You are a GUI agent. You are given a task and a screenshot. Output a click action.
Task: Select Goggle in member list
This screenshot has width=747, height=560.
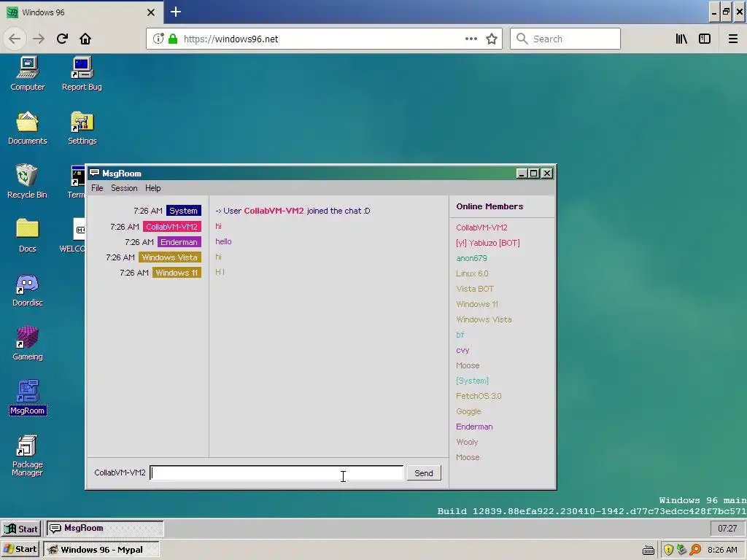coord(469,411)
